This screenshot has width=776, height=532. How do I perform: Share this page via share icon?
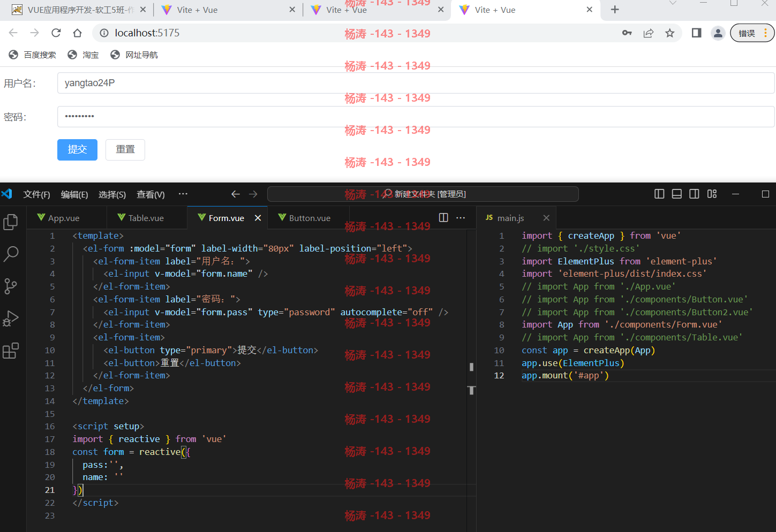tap(649, 33)
